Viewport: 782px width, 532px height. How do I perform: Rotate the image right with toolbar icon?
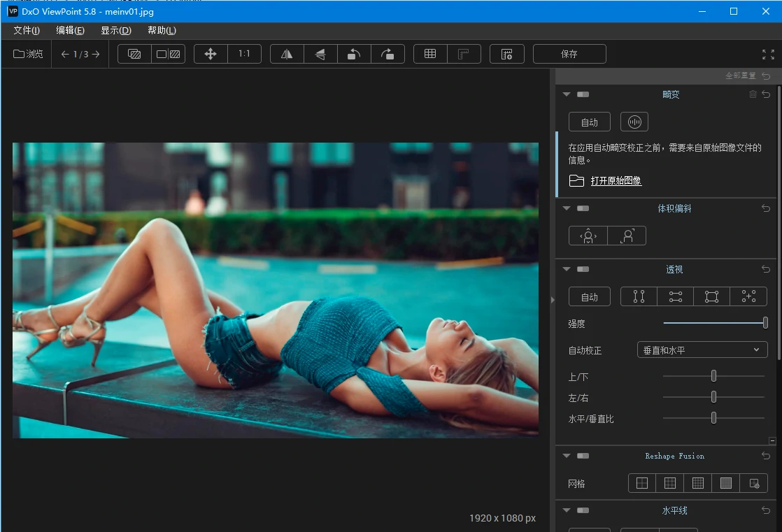pos(388,55)
